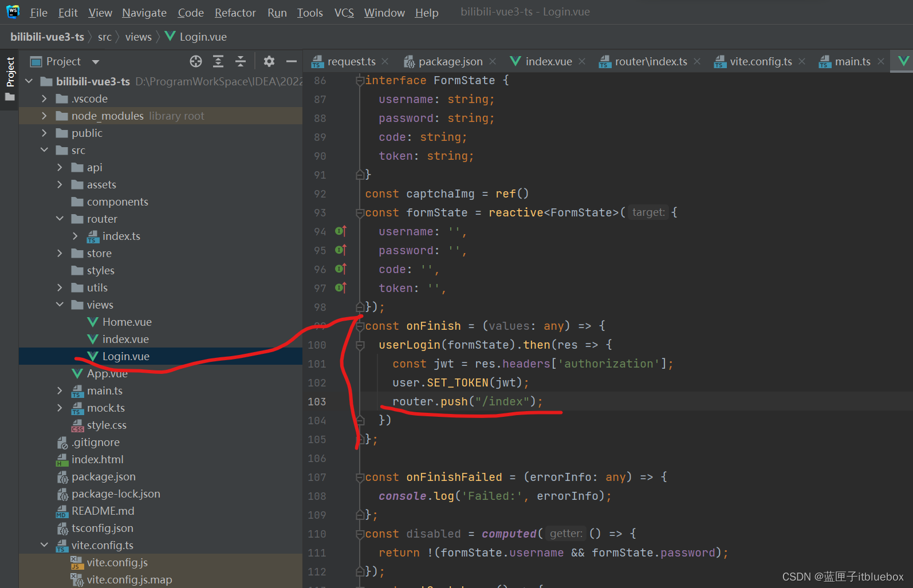Viewport: 913px width, 588px height.
Task: Open the Refactor menu
Action: (235, 13)
